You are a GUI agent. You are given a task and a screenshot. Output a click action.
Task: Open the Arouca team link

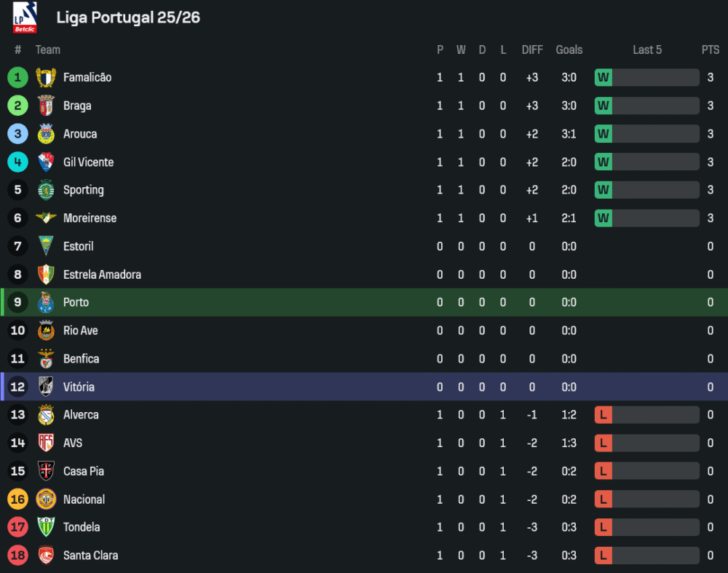(80, 134)
